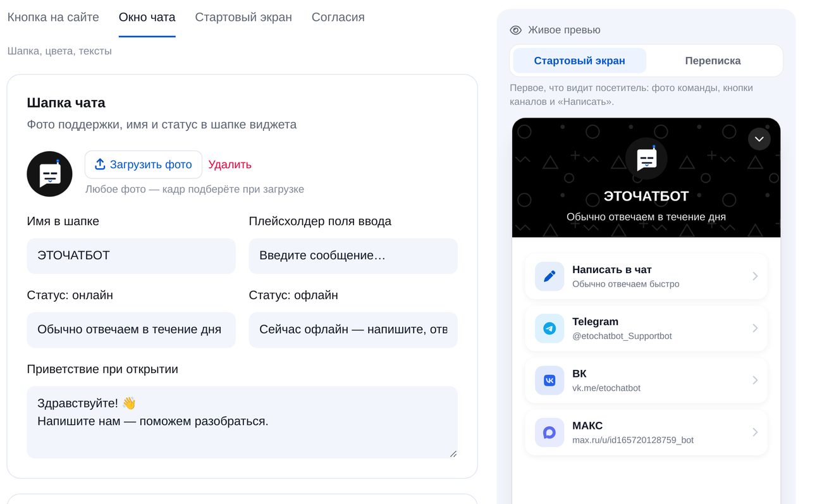Click the chat avatar photo in Шапка чата
The width and height of the screenshot is (822, 504).
pyautogui.click(x=49, y=174)
